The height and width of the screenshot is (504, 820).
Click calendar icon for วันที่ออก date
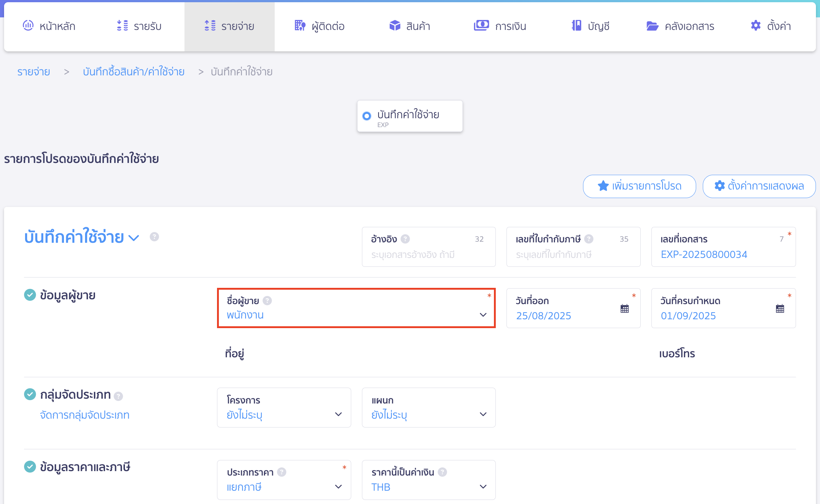point(624,309)
